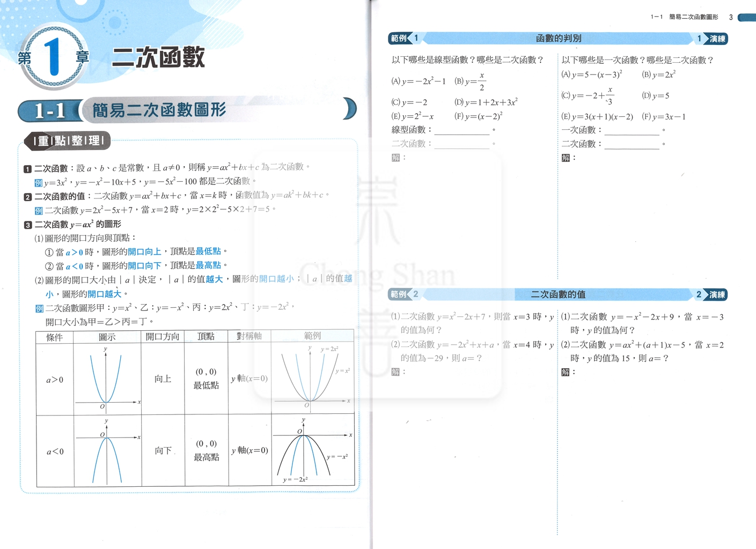756x549 pixels.
Task: Click the 對稱軸 table header cell
Action: (x=249, y=336)
